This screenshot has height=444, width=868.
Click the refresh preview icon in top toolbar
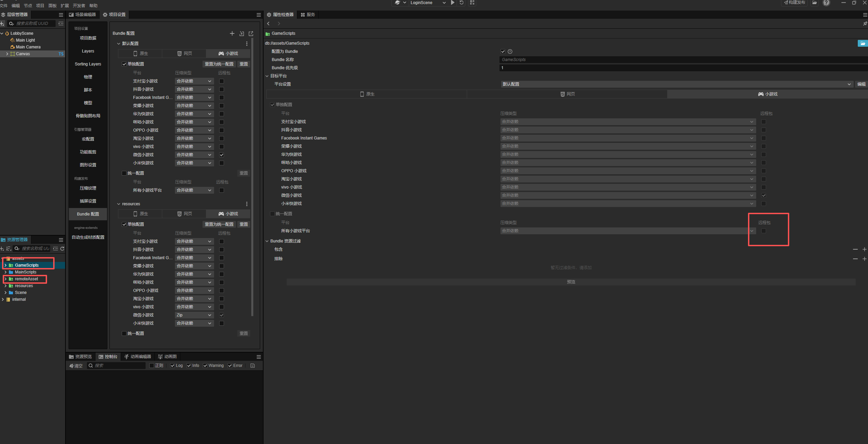(461, 3)
